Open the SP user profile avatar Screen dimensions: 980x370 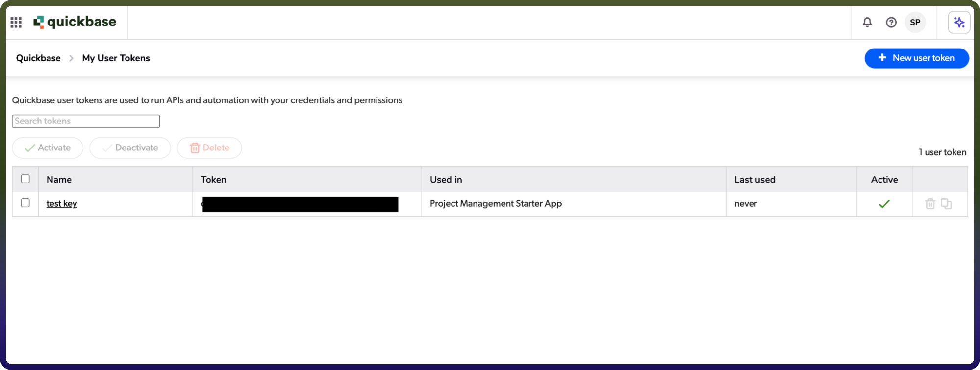click(915, 22)
